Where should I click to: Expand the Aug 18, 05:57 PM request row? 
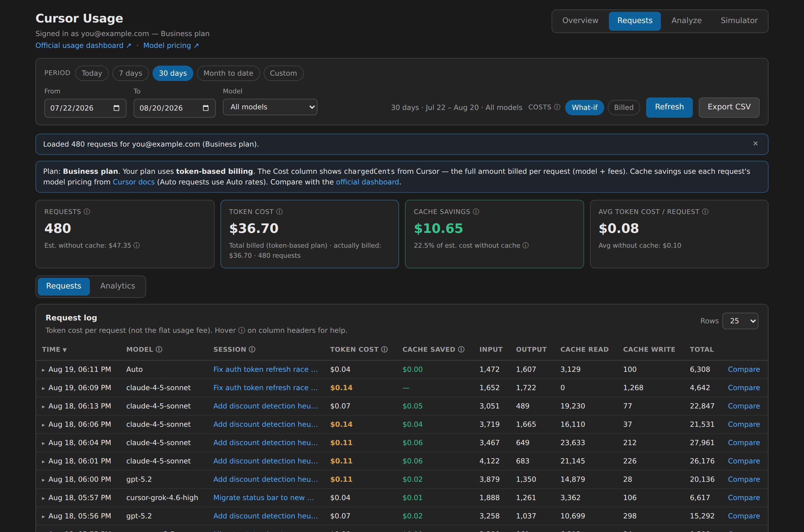point(43,498)
